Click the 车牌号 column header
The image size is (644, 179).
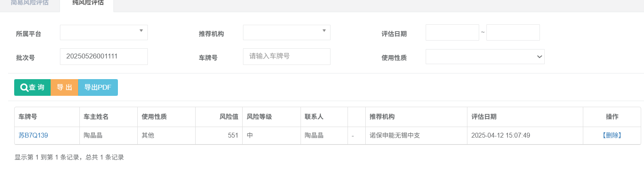point(28,117)
